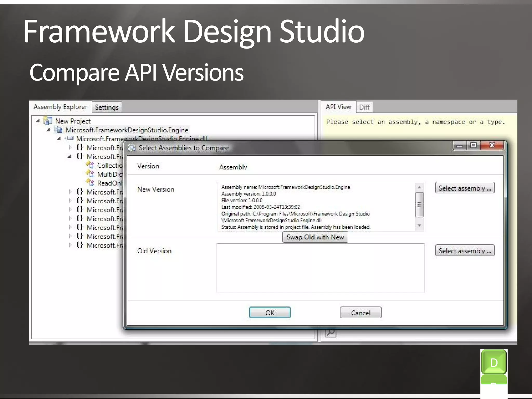Image resolution: width=532 pixels, height=399 pixels.
Task: Expand the last Microsoft.Fr namespace node
Action: (70, 245)
